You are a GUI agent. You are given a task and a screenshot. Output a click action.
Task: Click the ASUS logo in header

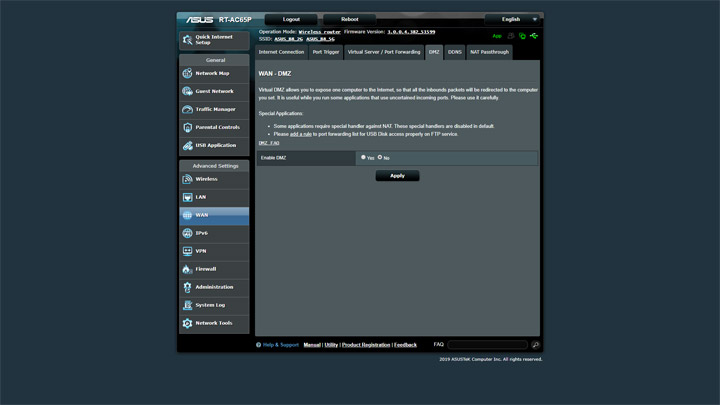point(199,20)
